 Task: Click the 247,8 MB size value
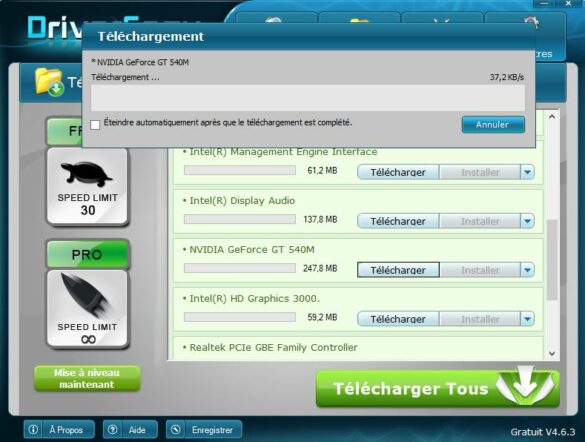(x=320, y=268)
